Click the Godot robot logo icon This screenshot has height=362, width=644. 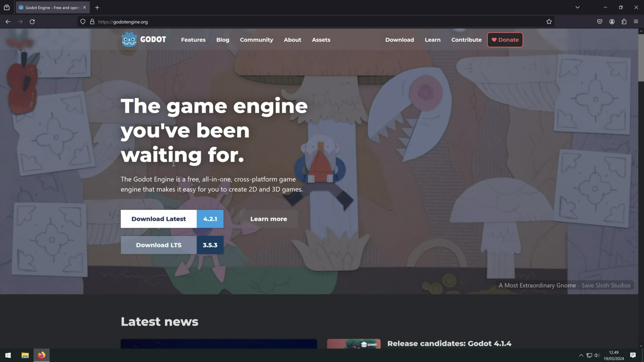(129, 40)
